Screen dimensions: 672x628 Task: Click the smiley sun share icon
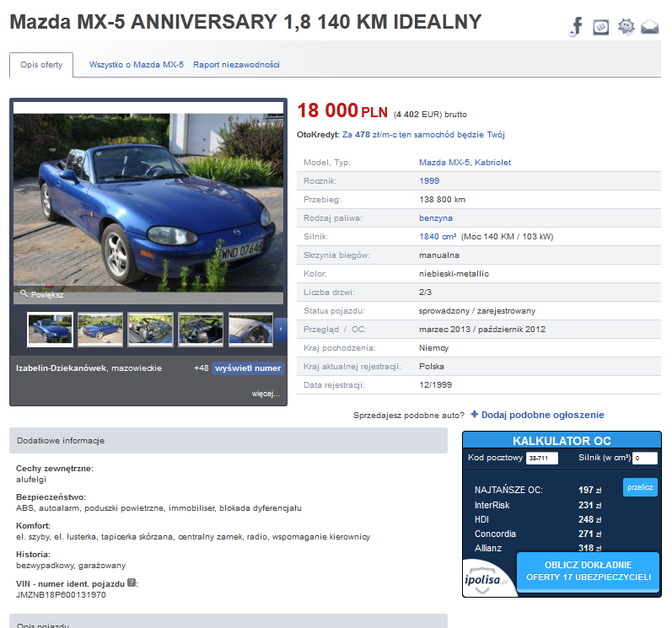pos(626,27)
